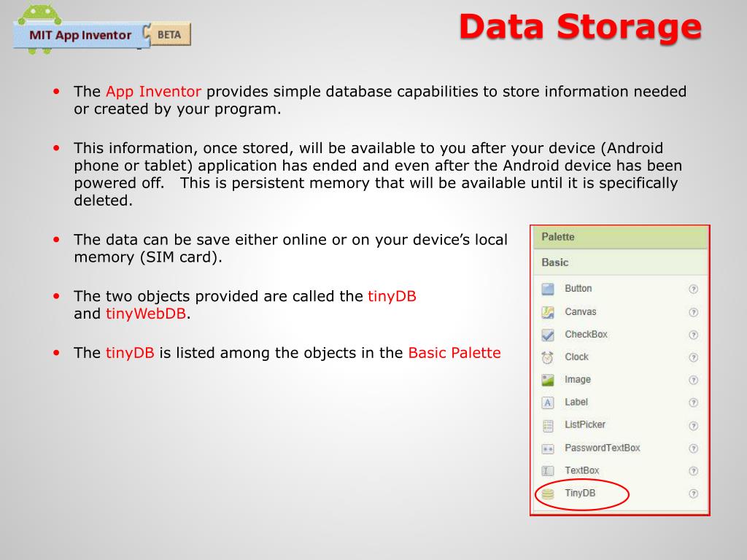Click the ListPicker component icon
Screen dimensions: 747x560
click(x=548, y=425)
